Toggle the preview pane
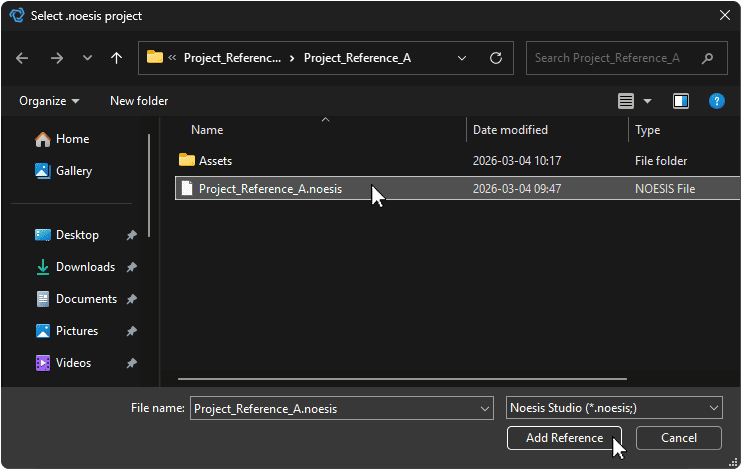Viewport: 742px width, 470px height. click(681, 101)
